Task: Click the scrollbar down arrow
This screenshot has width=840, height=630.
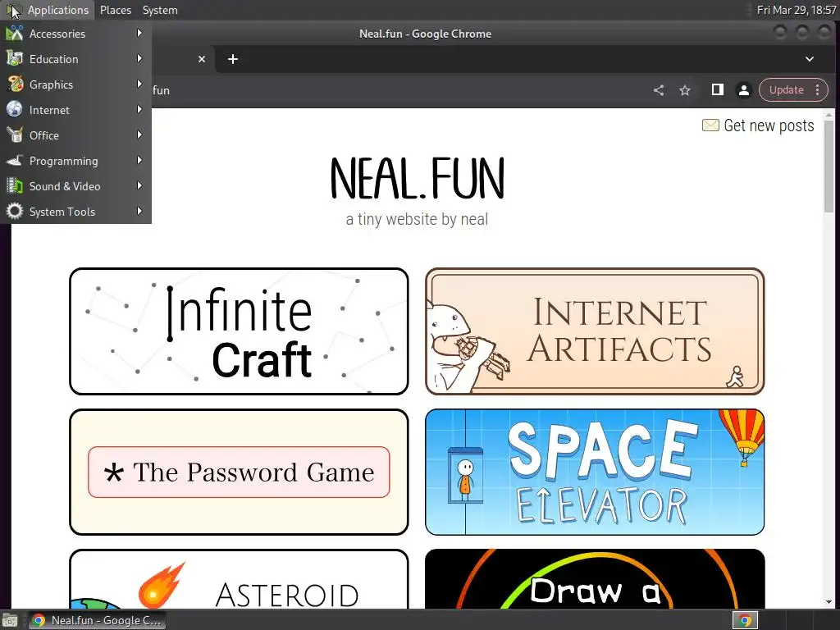Action: coord(829,603)
